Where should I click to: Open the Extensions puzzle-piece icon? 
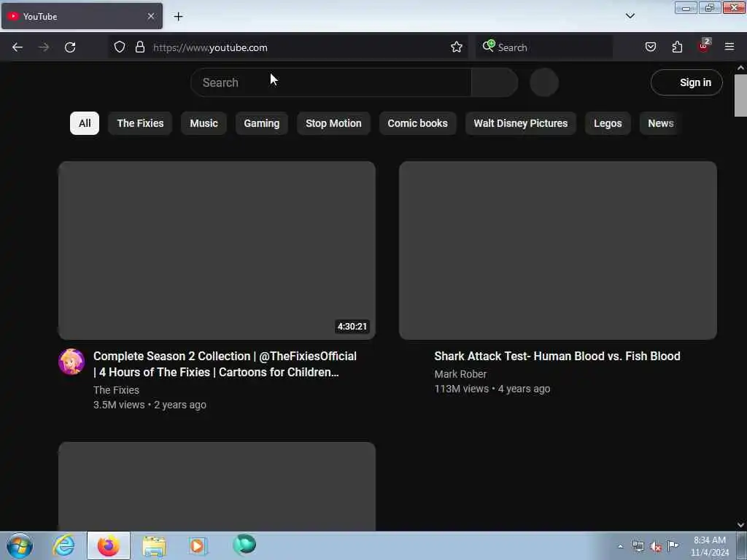click(678, 47)
